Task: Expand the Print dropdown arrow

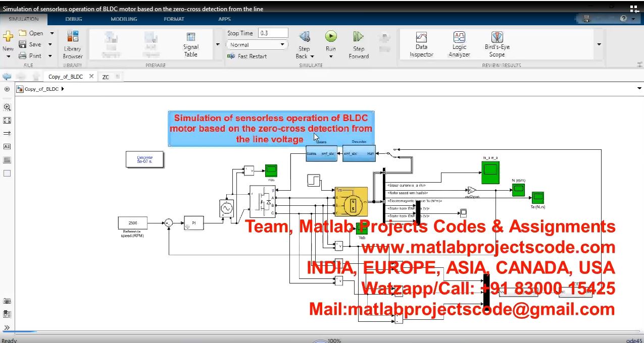Action: 51,56
